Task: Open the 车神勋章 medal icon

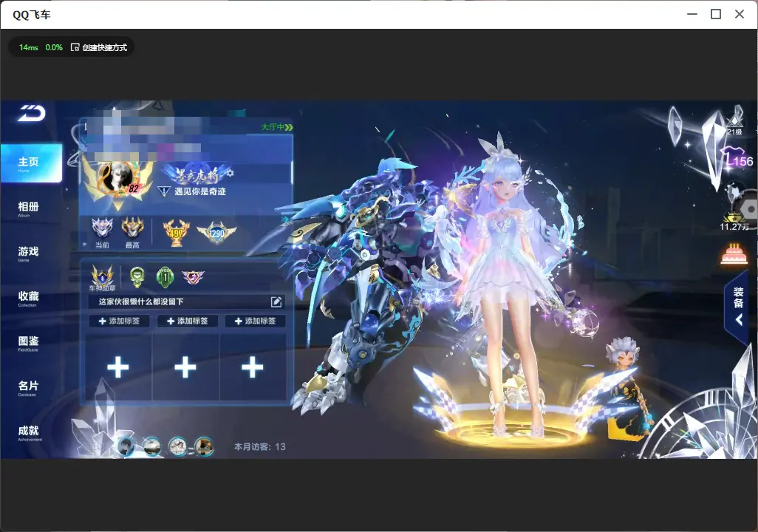Action: (x=102, y=278)
